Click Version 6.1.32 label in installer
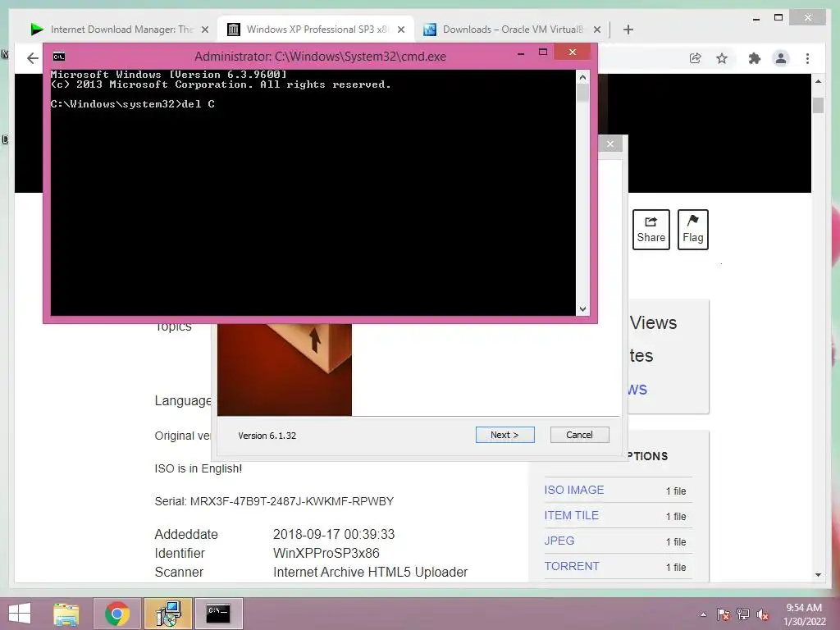This screenshot has height=630, width=840. pyautogui.click(x=267, y=436)
